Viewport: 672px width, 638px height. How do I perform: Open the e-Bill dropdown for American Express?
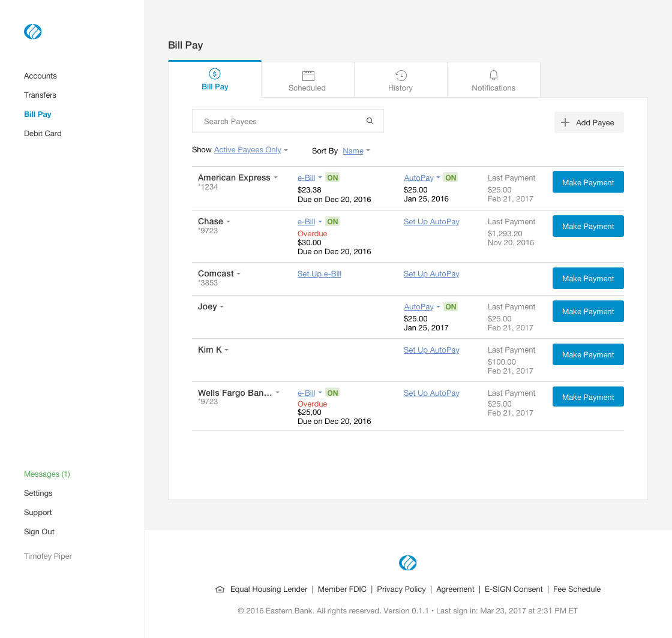(x=310, y=177)
